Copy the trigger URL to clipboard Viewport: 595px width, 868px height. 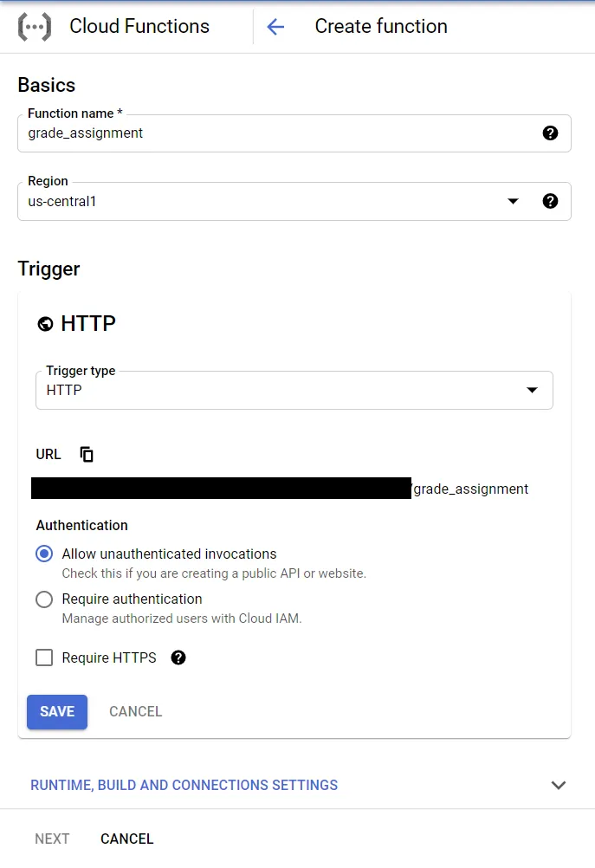[x=87, y=454]
